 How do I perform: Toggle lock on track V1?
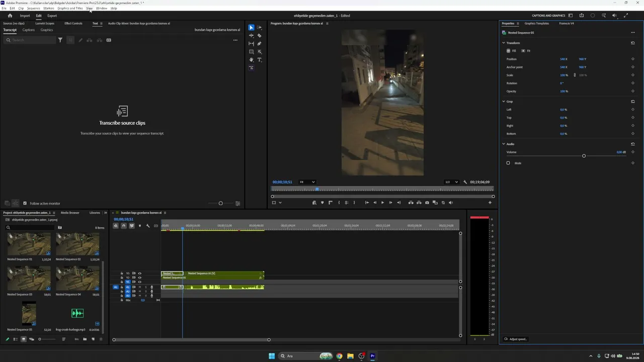coord(122,282)
